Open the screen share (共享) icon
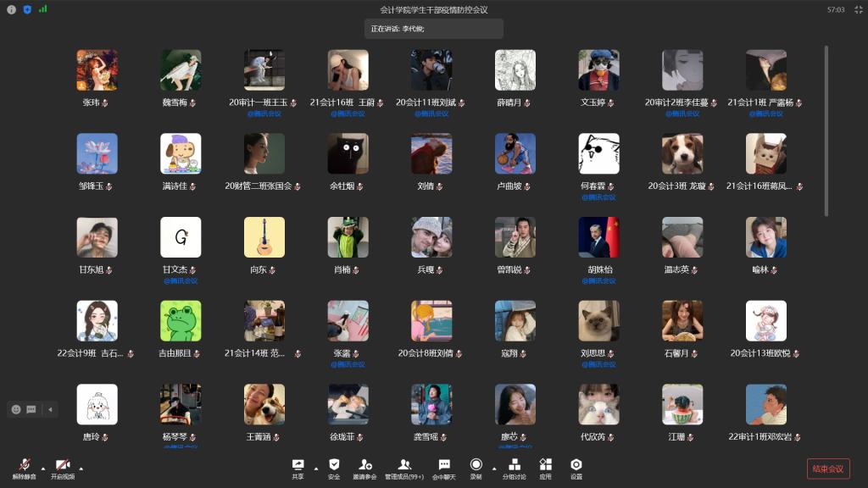868x488 pixels. click(298, 467)
